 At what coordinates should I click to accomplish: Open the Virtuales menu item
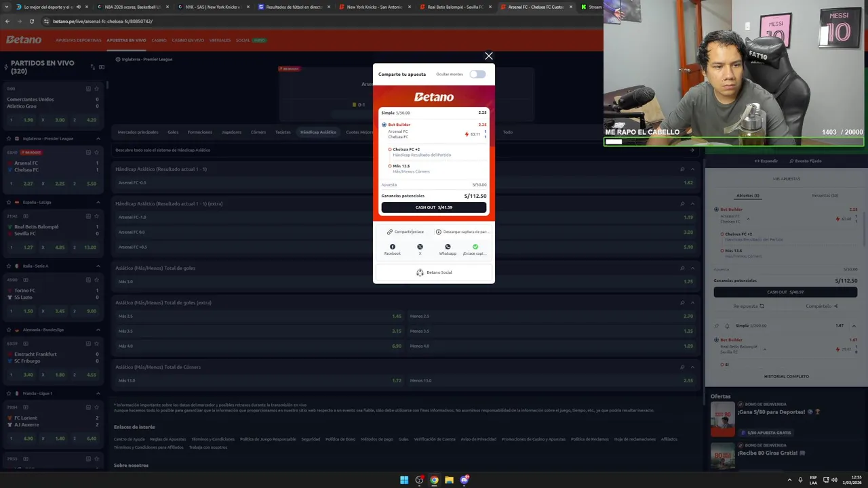coord(220,40)
